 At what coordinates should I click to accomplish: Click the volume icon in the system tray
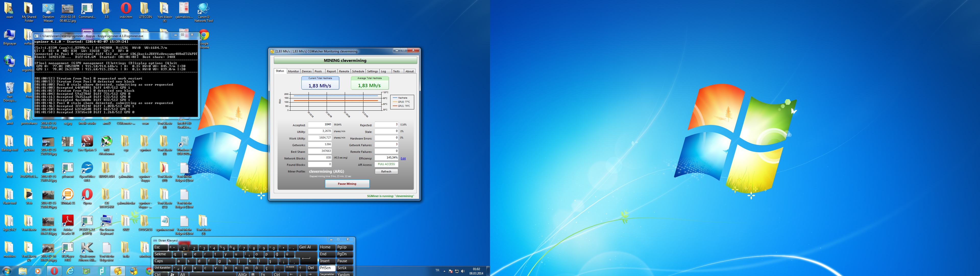tap(463, 271)
